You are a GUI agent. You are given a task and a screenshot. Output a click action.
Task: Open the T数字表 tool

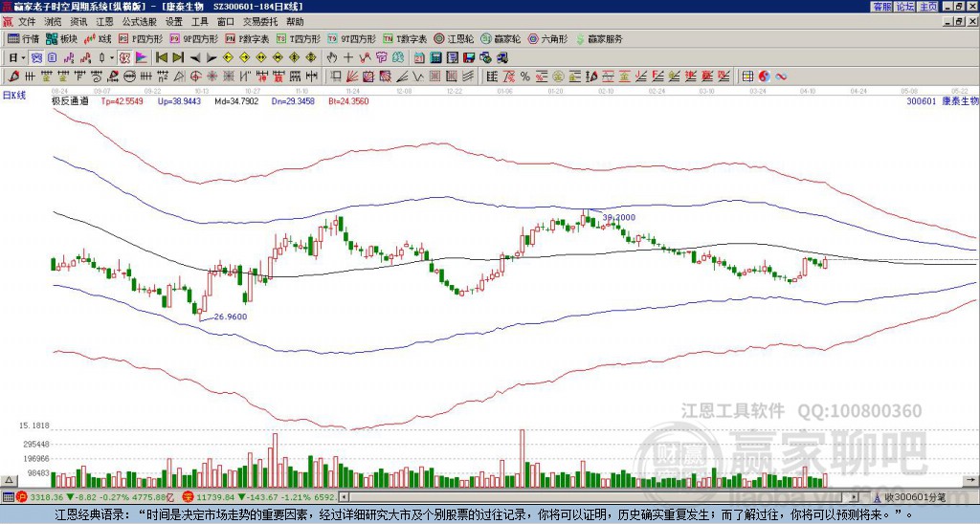405,38
